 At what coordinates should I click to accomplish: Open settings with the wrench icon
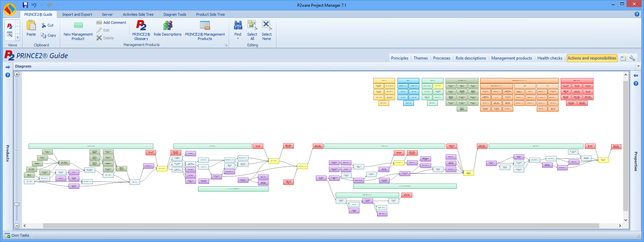(632, 58)
